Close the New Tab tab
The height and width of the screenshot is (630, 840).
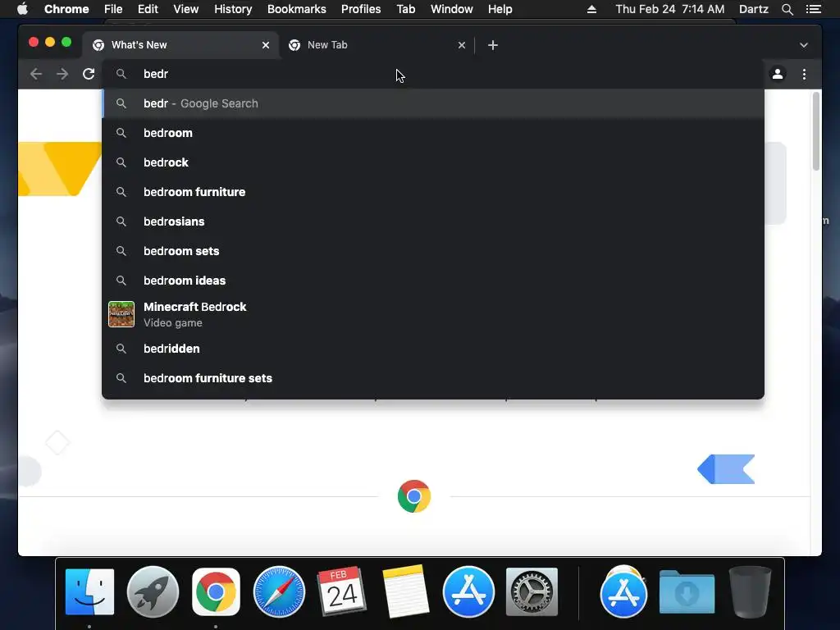point(462,45)
